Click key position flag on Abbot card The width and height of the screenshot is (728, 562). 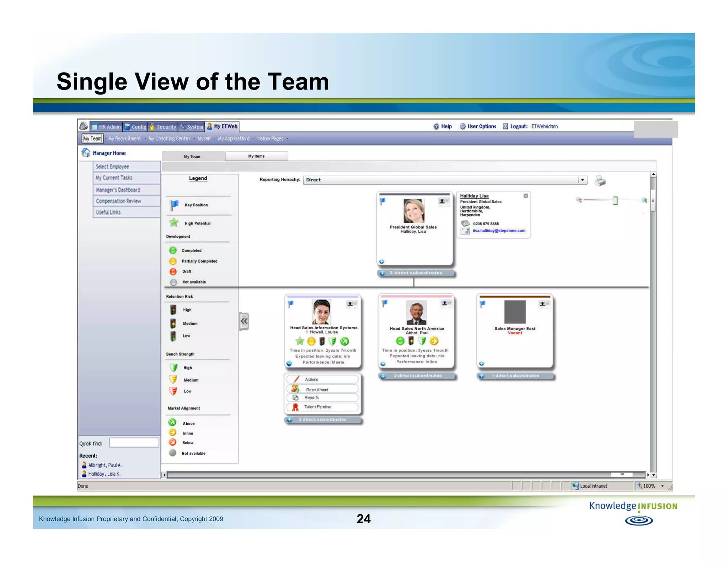385,303
